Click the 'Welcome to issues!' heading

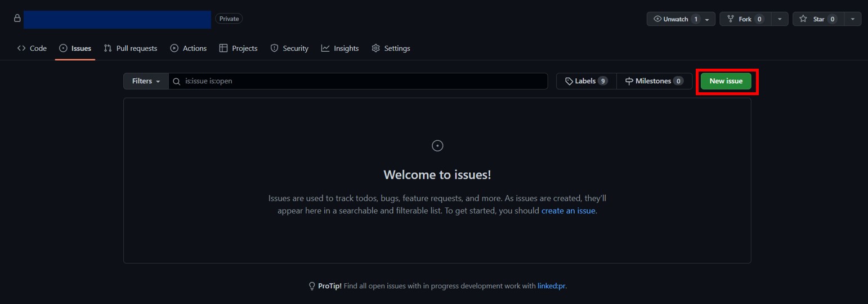(x=437, y=175)
